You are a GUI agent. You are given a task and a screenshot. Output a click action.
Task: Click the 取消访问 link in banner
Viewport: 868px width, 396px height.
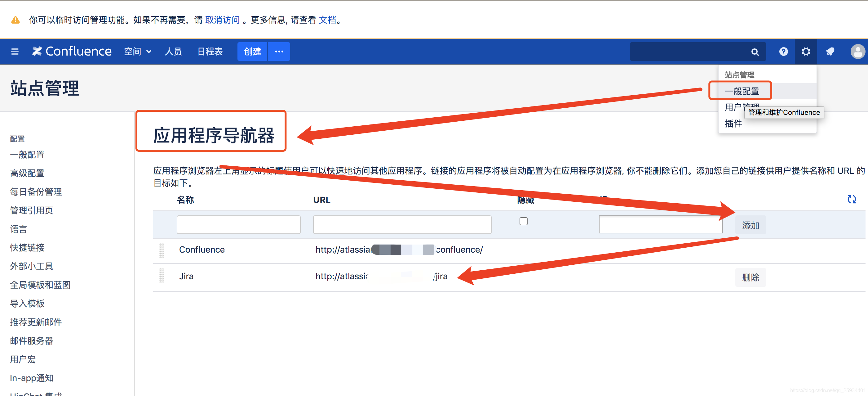[222, 20]
